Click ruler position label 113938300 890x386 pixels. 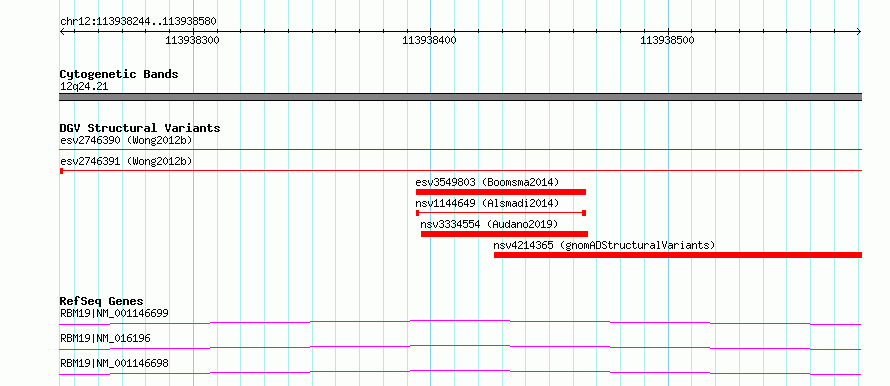192,41
